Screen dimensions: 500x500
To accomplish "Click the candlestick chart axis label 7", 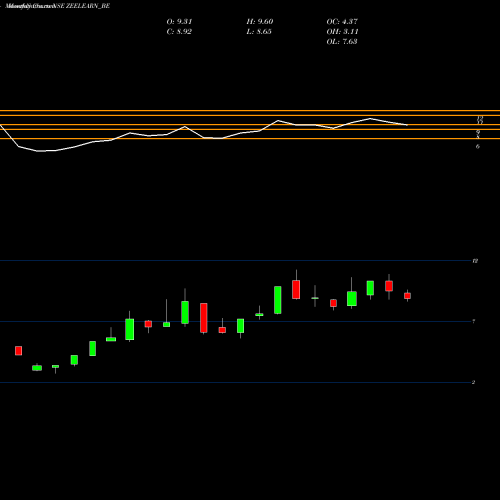I will [x=474, y=321].
